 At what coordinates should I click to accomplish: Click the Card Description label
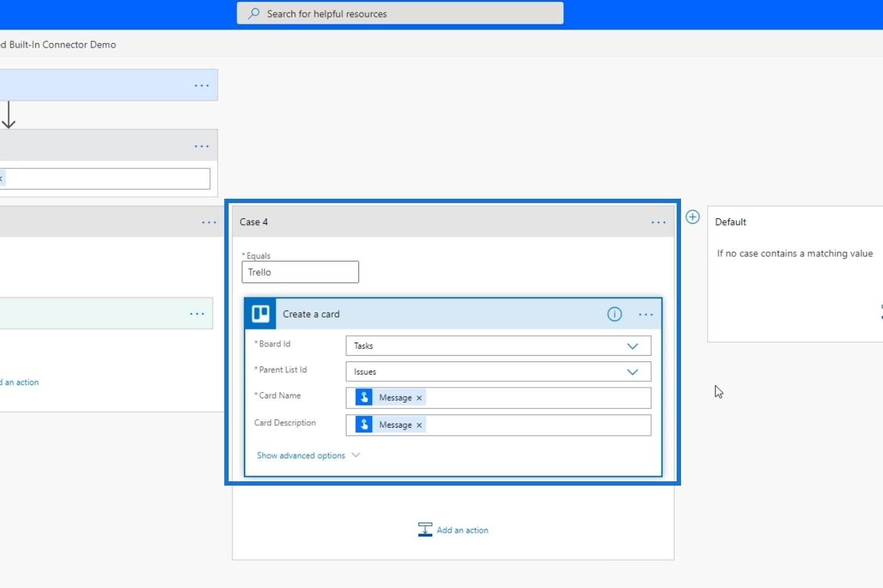pos(285,423)
